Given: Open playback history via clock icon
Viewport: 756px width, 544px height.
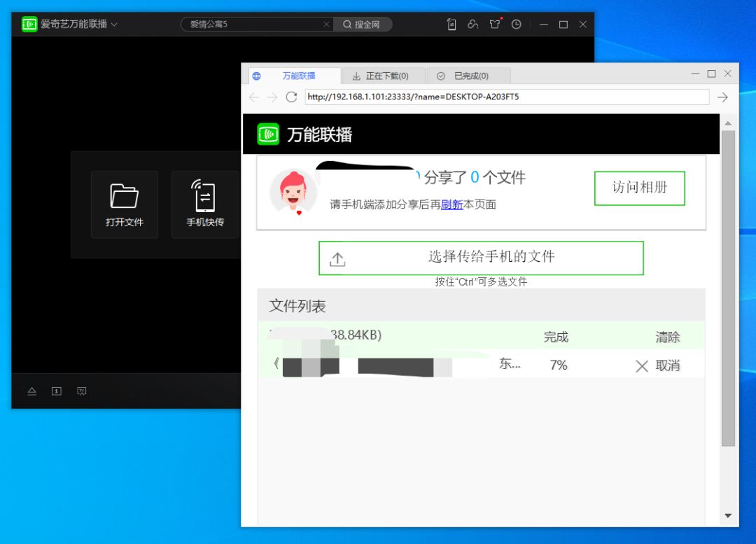Looking at the screenshot, I should pyautogui.click(x=517, y=24).
